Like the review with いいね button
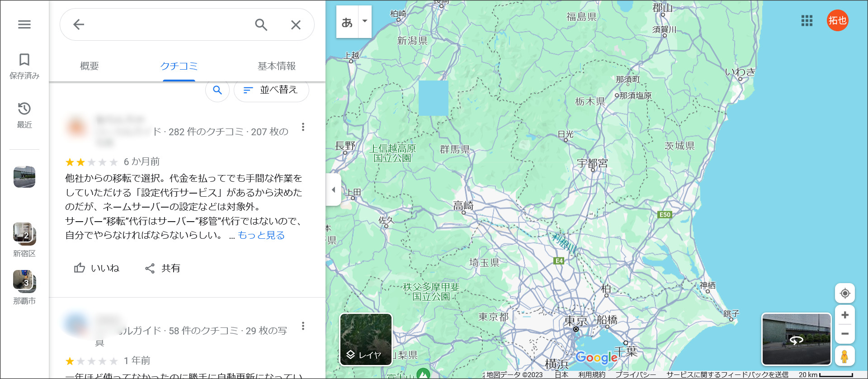868x379 pixels. pyautogui.click(x=97, y=268)
